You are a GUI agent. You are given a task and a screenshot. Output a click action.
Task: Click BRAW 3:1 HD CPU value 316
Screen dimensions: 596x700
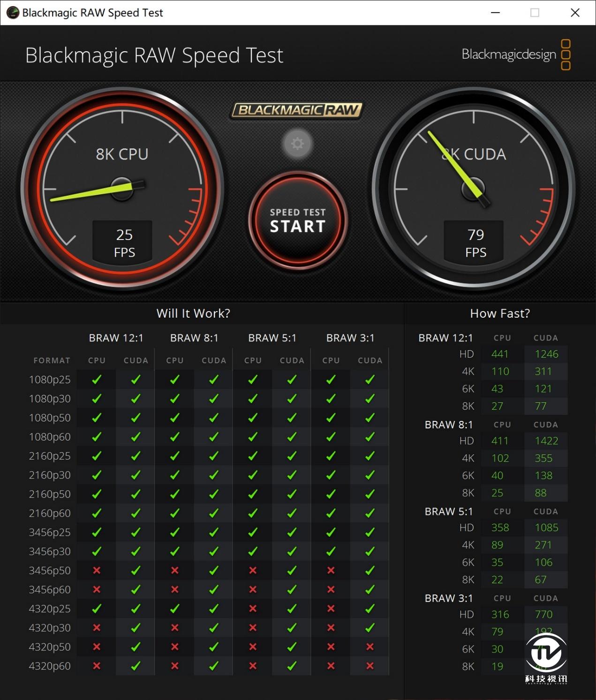(500, 615)
